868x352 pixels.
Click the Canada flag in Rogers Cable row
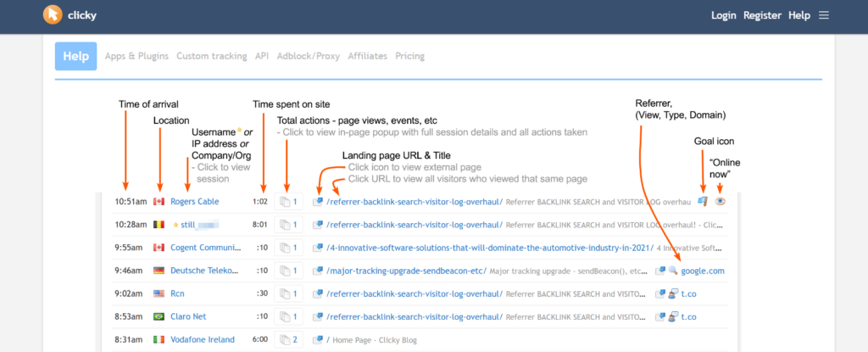(x=159, y=202)
